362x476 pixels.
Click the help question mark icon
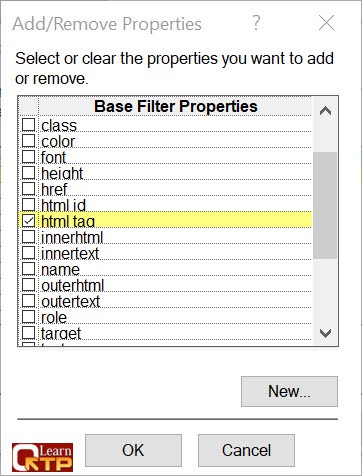pos(256,23)
